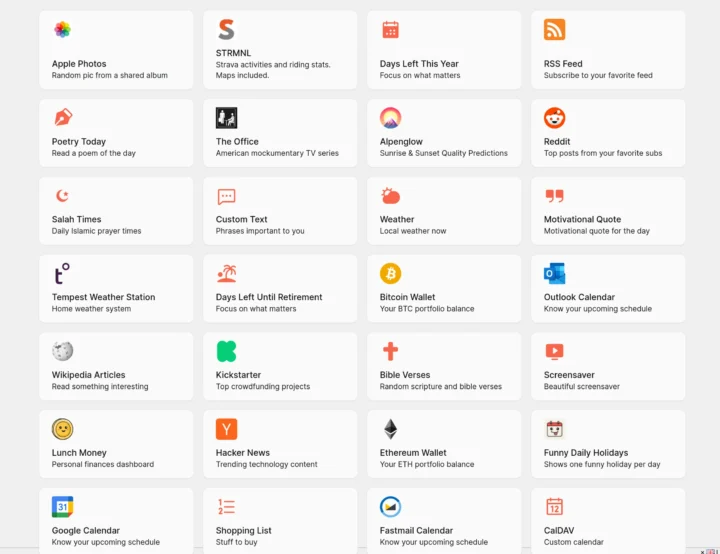
Task: Click the Outlook Calendar icon
Action: [554, 273]
